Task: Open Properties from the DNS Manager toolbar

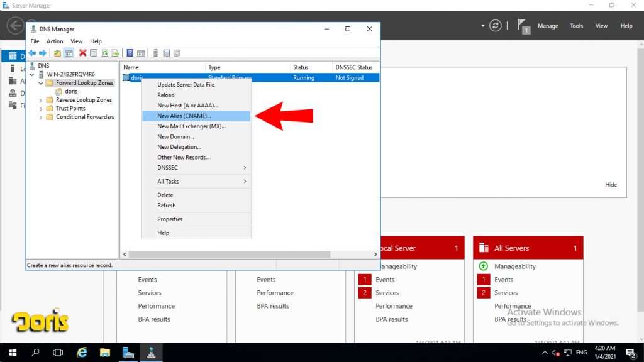Action: 94,53
